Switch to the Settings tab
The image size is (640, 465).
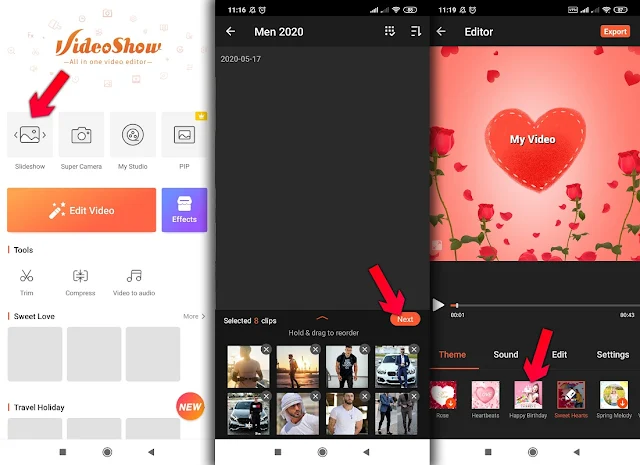point(613,354)
